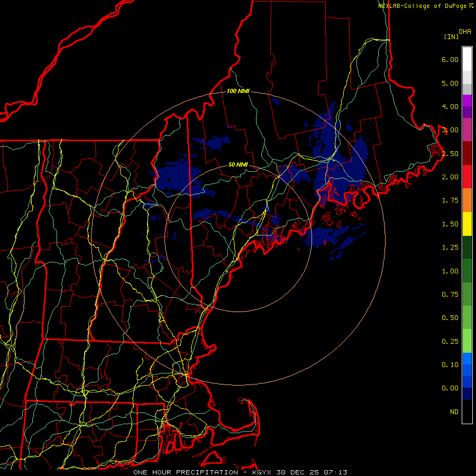Image resolution: width=476 pixels, height=476 pixels.
Task: Click the 50 NMI range ring label
Action: pyautogui.click(x=238, y=164)
